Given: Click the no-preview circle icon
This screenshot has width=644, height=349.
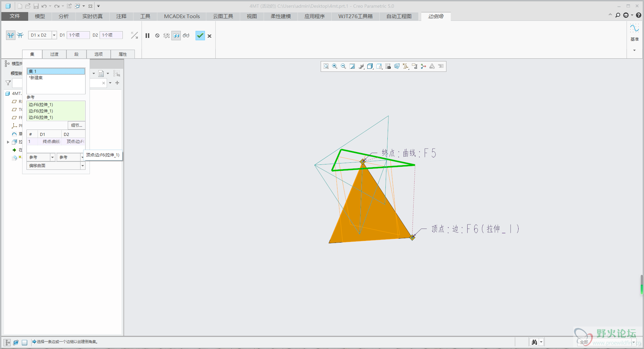Looking at the screenshot, I should (157, 36).
